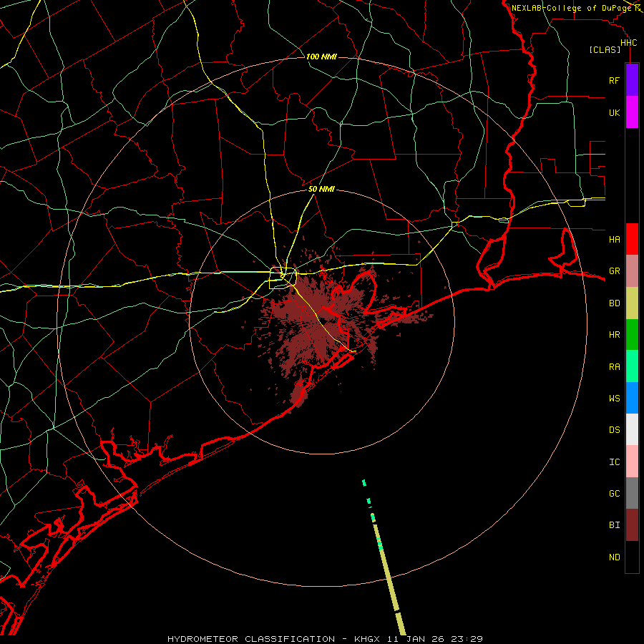Click the light pink IC legend swatch
Image resolution: width=644 pixels, height=644 pixels.
632,462
